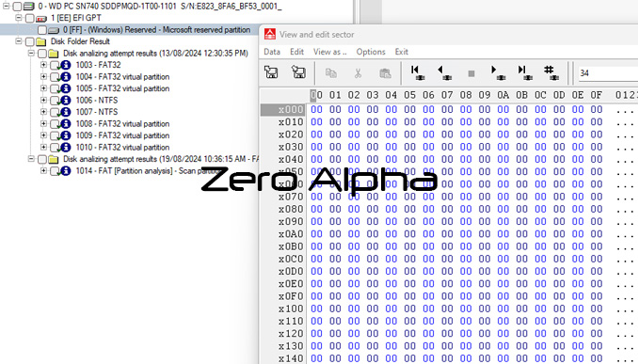Click the x0A0 offset row label
638x364 pixels.
(291, 234)
